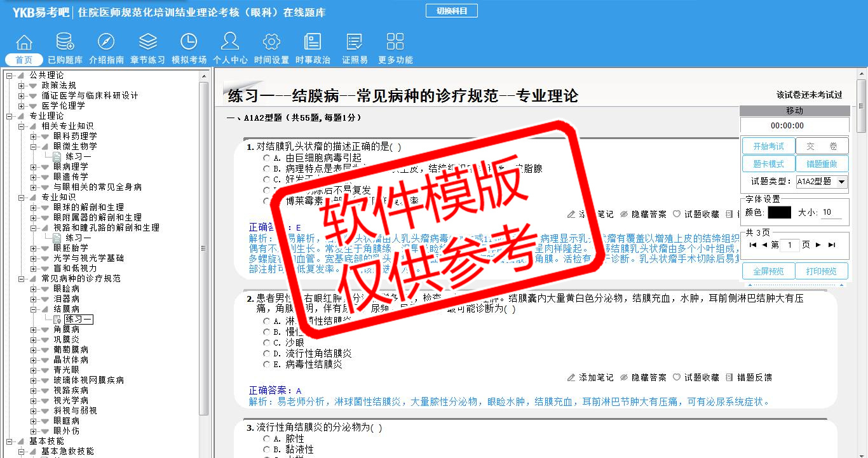Expand the 角膜病 tree node
Image resolution: width=868 pixels, height=458 pixels.
34,329
